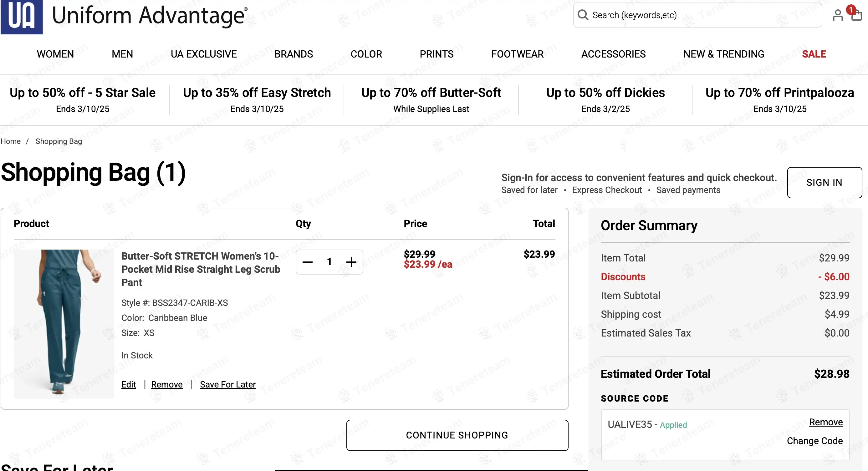This screenshot has width=868, height=471.
Task: Click the Uniform Advantage UA logo
Action: pyautogui.click(x=22, y=16)
